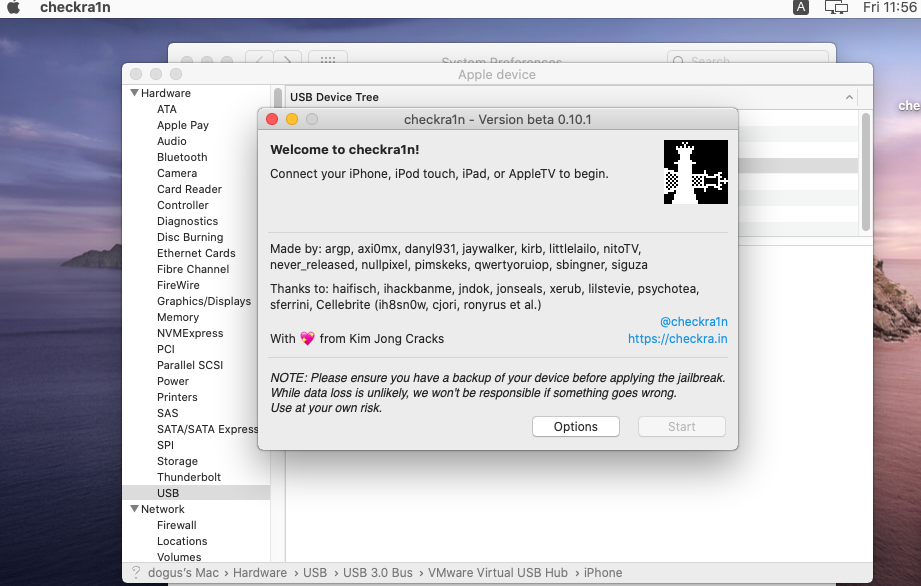The height and width of the screenshot is (586, 921).
Task: Select Locations under Network
Action: (x=182, y=541)
